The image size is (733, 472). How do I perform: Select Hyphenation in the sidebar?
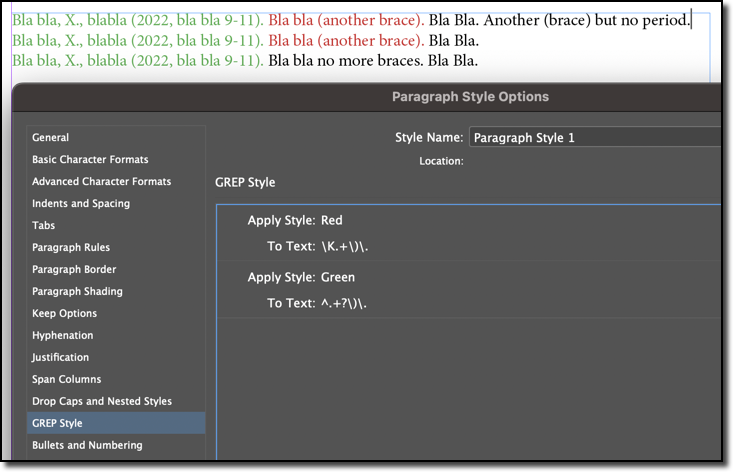click(x=62, y=336)
